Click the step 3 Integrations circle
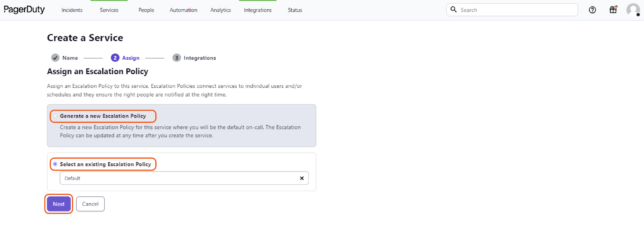 point(176,58)
